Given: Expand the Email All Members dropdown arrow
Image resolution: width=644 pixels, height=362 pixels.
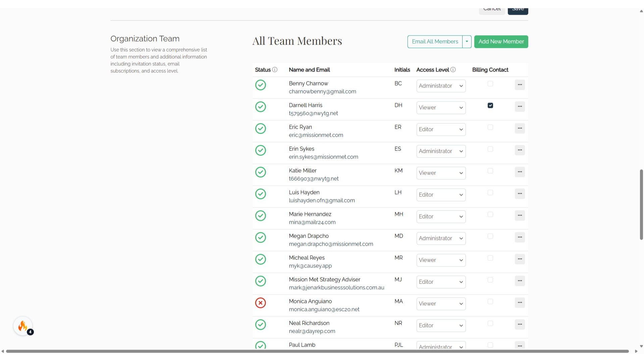Looking at the screenshot, I should tap(467, 42).
